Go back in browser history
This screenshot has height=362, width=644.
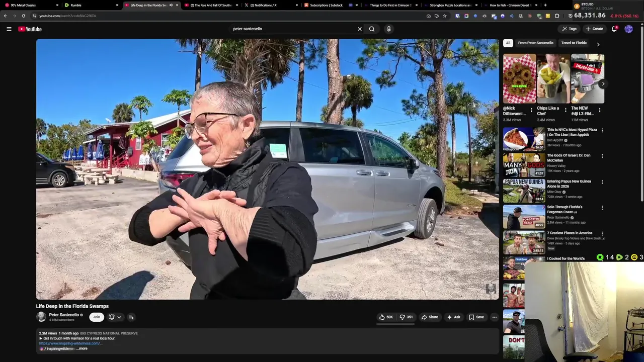point(6,16)
